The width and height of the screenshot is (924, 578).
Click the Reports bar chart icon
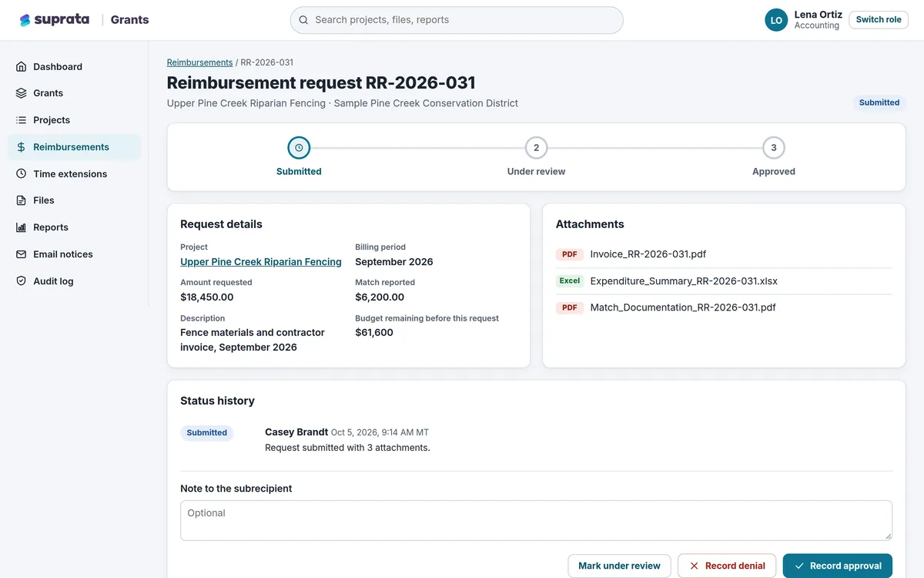coord(22,227)
